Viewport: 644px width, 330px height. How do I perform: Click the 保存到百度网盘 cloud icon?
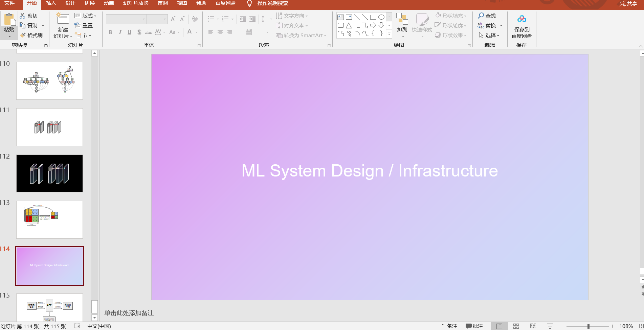[521, 19]
